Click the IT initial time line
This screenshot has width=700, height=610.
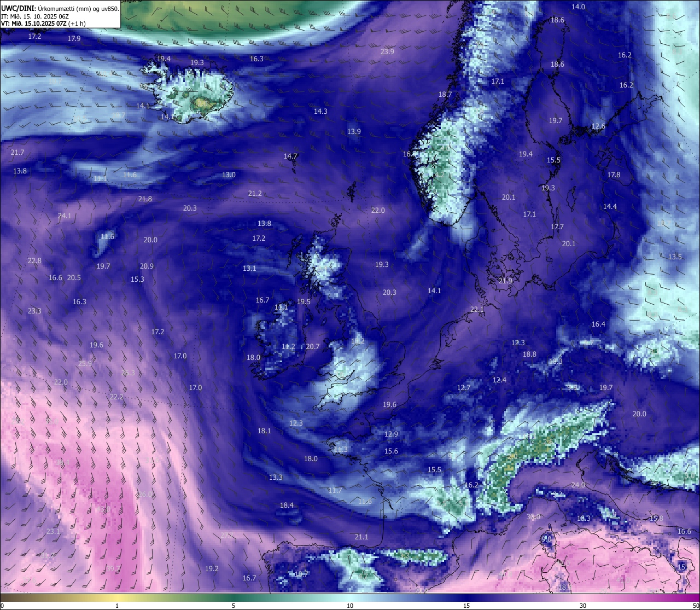tap(34, 16)
